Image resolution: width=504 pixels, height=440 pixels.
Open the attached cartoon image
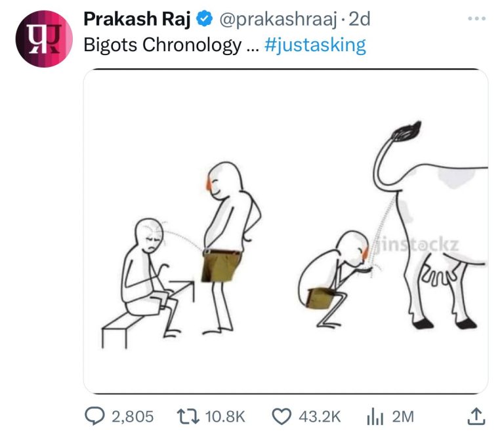(285, 231)
